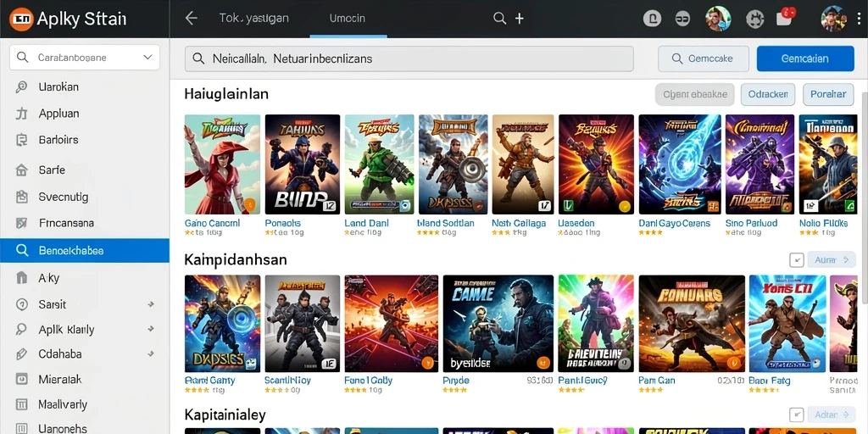Click the grey Cjant ebeakae button

pos(695,95)
